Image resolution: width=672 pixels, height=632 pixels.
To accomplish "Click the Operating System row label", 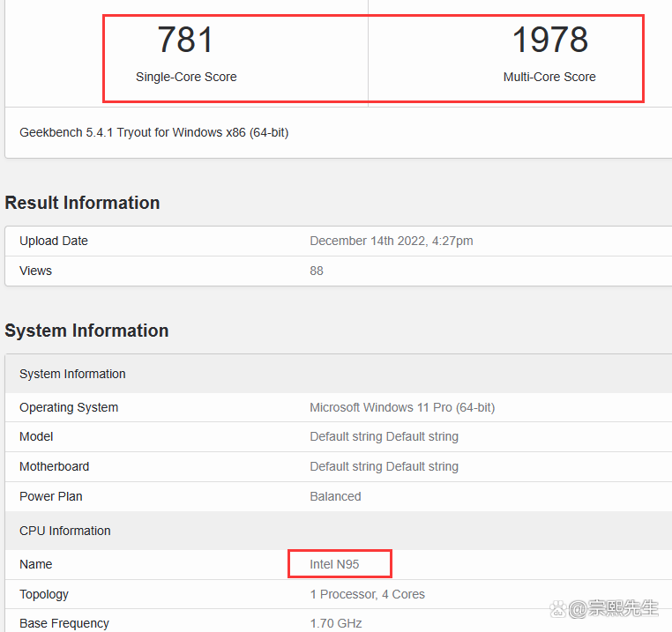I will [x=69, y=407].
